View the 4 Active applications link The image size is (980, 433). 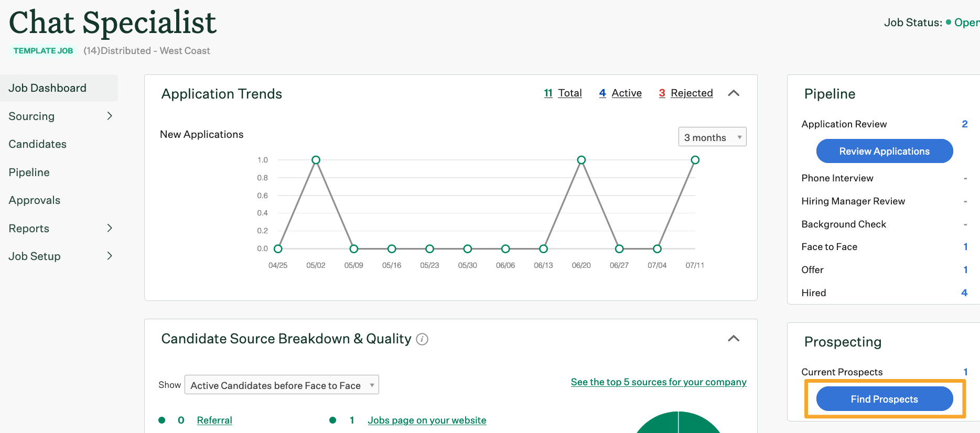620,93
